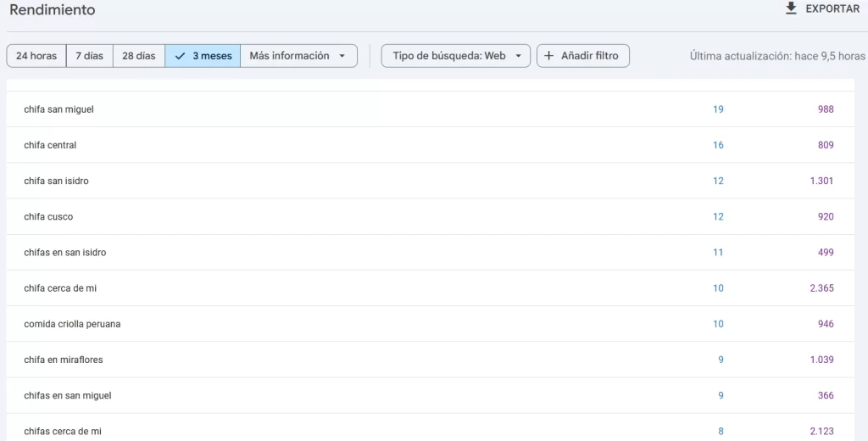Click the chifa en miraflores query
This screenshot has width=868, height=441.
(x=64, y=360)
